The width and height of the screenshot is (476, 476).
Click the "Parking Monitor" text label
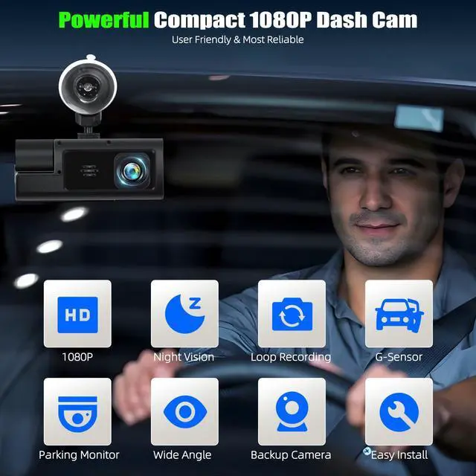point(79,454)
